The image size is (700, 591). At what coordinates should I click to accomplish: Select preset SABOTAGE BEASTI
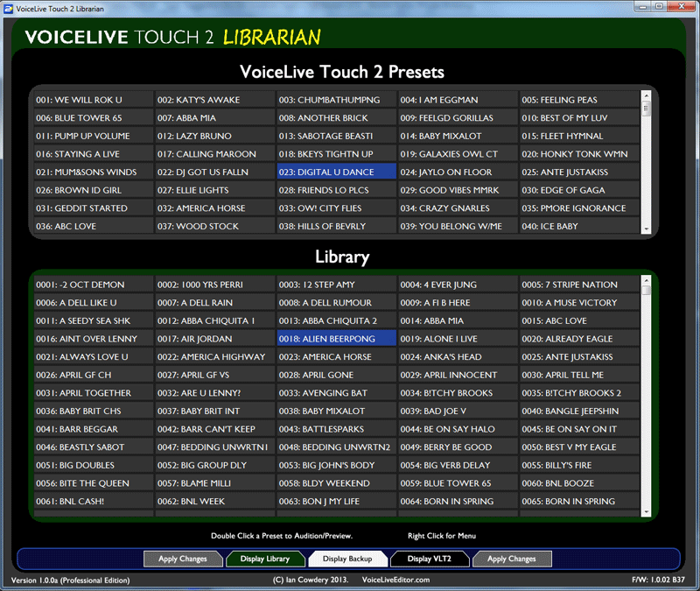pyautogui.click(x=336, y=136)
